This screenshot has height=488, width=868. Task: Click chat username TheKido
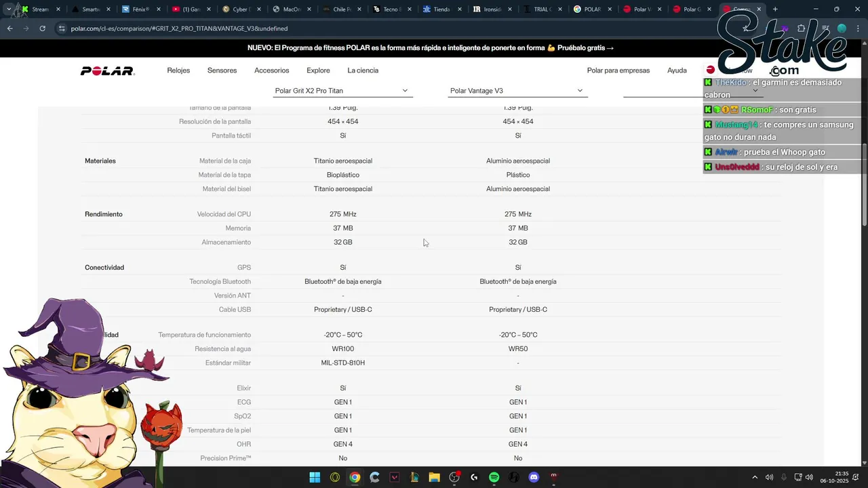tap(730, 83)
